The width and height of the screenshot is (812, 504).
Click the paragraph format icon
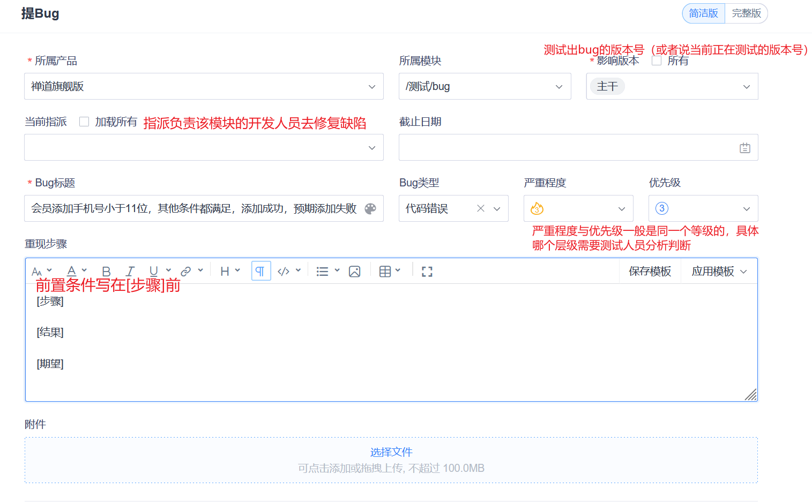[x=260, y=272]
